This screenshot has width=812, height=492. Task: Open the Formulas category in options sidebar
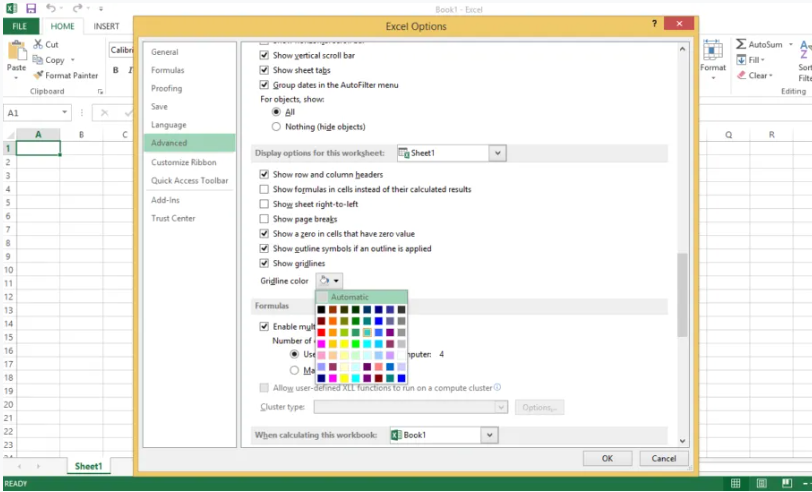167,70
